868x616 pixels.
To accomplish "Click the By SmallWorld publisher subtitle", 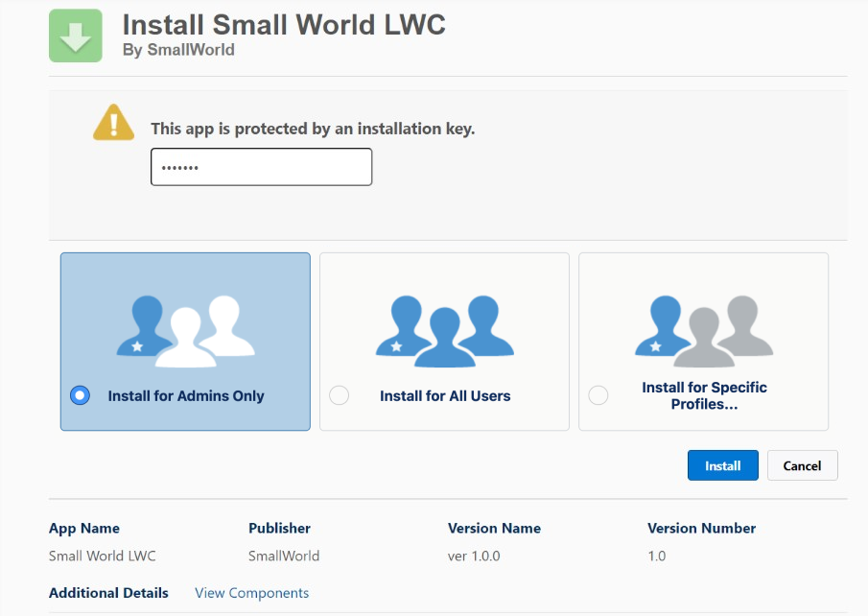I will coord(178,50).
